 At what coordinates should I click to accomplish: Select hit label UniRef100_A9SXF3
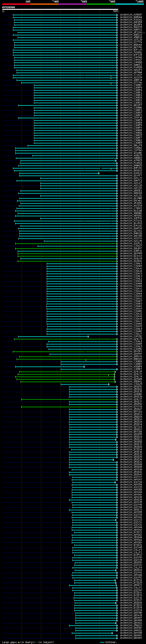pos(131,70)
